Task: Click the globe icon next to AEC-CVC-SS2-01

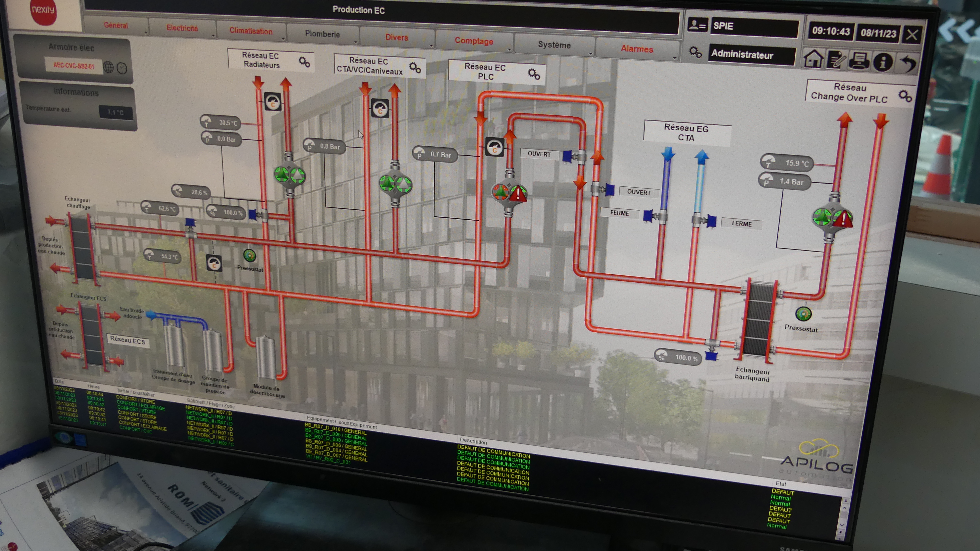Action: tap(109, 67)
